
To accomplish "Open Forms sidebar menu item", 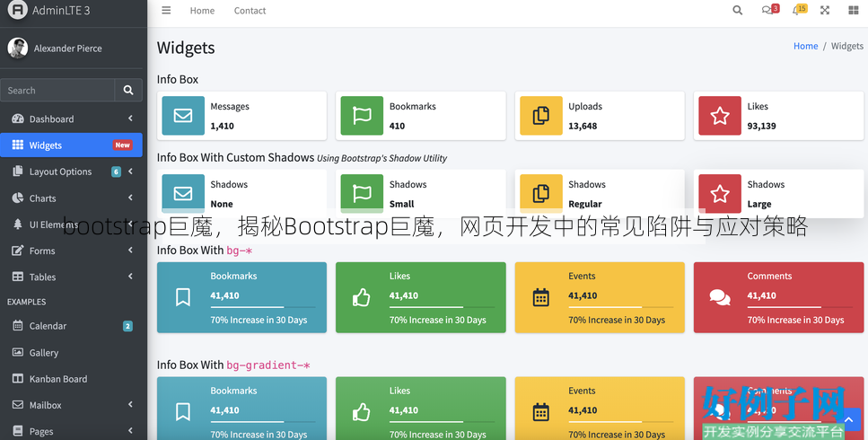I will click(x=71, y=251).
